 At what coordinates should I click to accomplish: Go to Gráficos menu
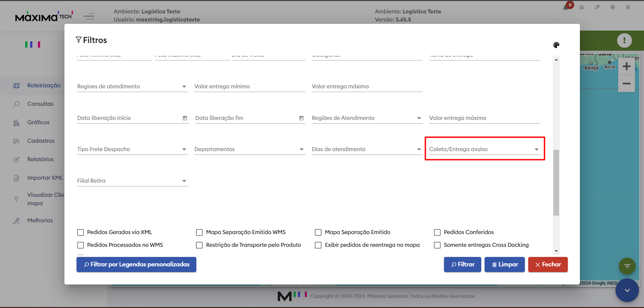(x=39, y=123)
